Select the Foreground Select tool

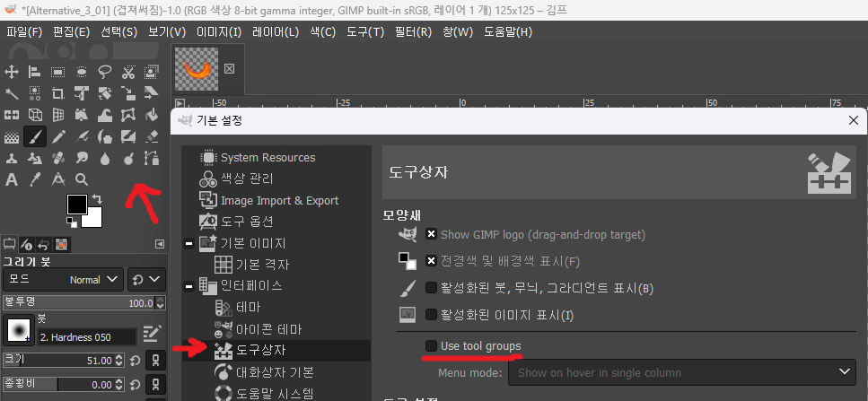point(151,72)
